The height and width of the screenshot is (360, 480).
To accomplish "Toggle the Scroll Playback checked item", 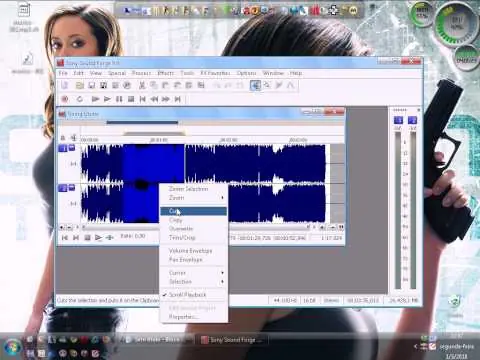I will click(x=193, y=295).
